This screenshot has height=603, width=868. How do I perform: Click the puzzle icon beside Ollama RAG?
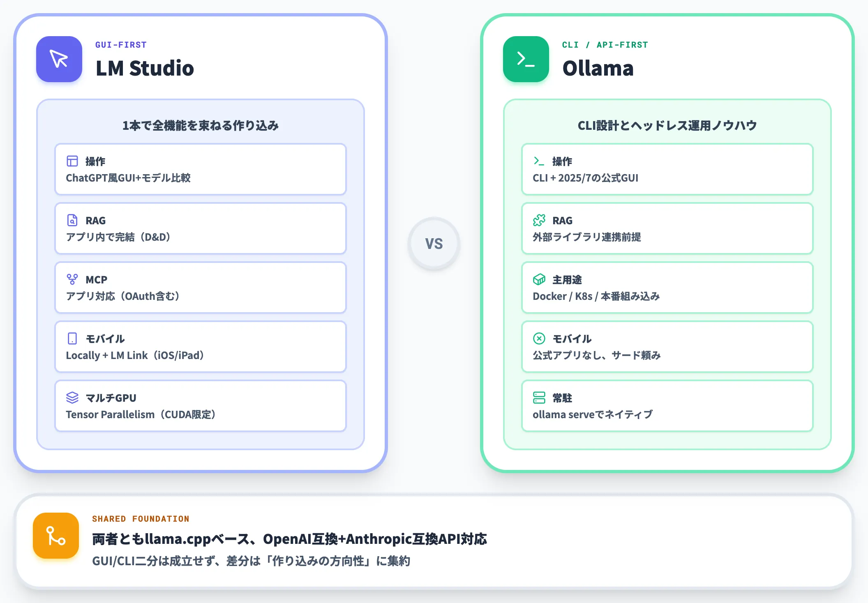[539, 220]
